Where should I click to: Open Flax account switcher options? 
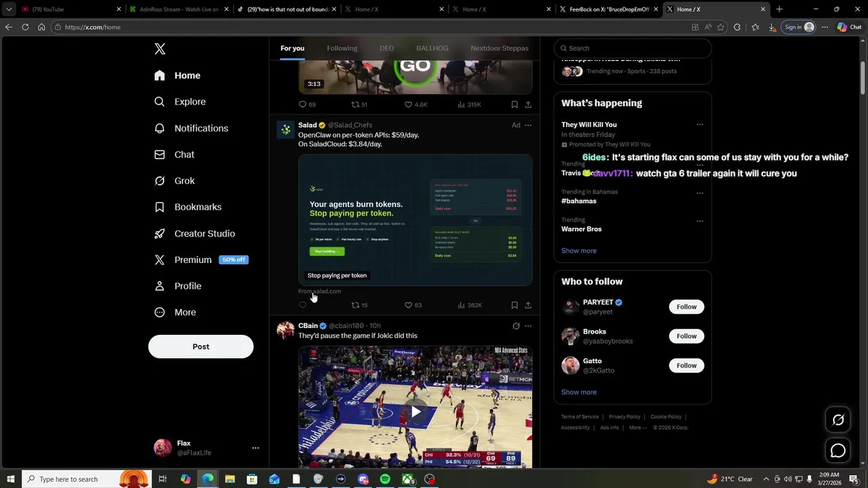256,448
